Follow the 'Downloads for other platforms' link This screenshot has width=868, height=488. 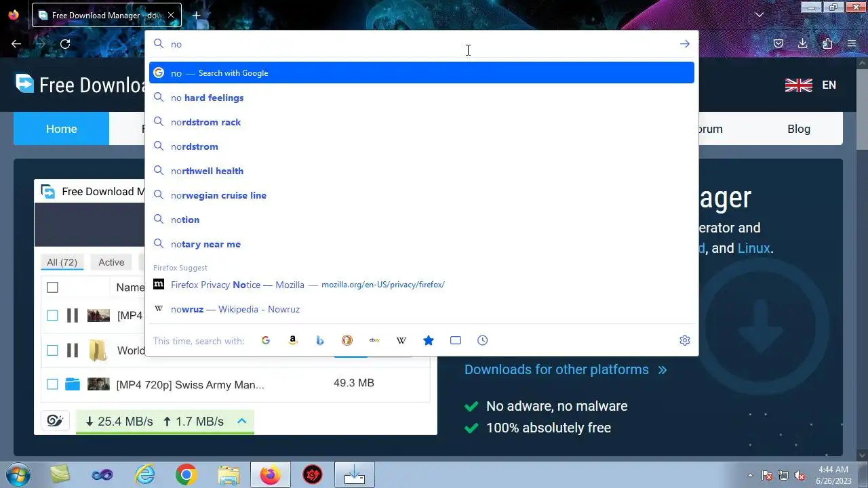coord(566,369)
